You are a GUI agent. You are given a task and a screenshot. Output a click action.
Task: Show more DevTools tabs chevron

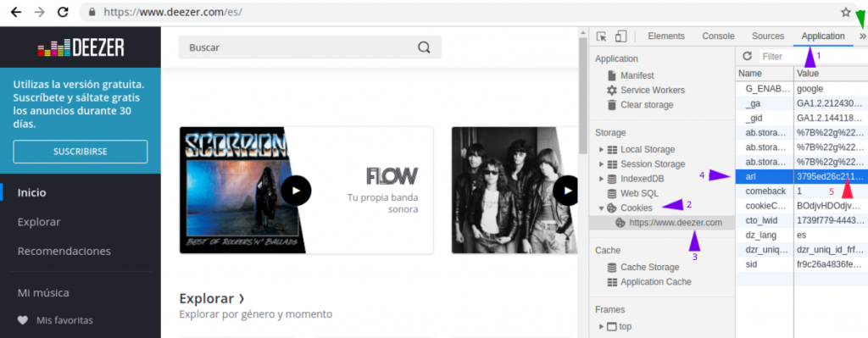(x=862, y=36)
